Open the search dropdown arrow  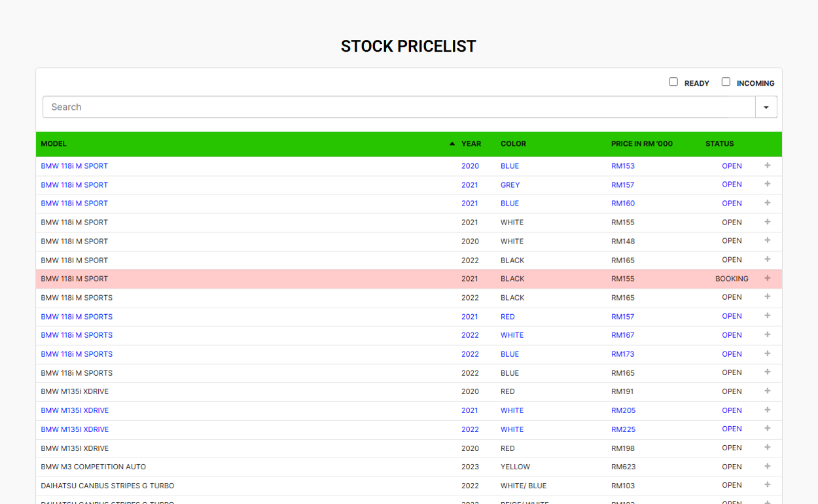point(766,107)
